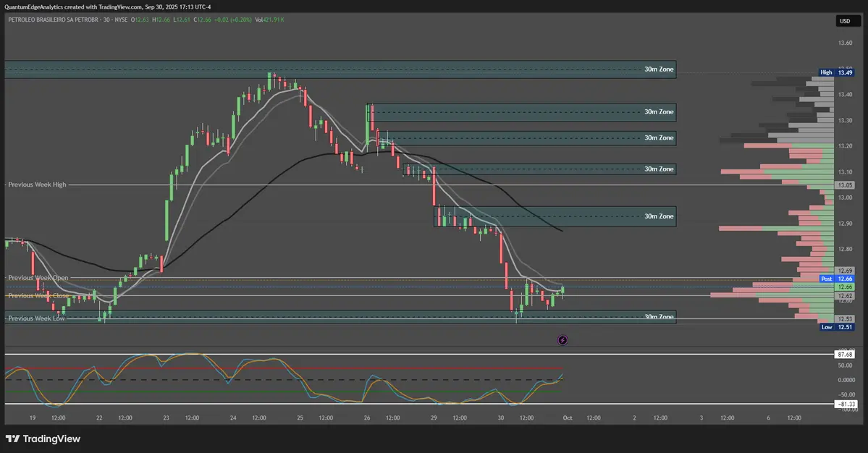Click the 30m Zone label near 13.10
The height and width of the screenshot is (453, 868).
[x=659, y=169]
